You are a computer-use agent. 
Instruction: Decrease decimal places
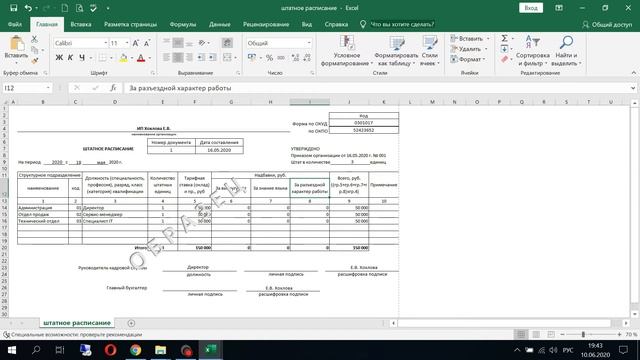pyautogui.click(x=307, y=58)
